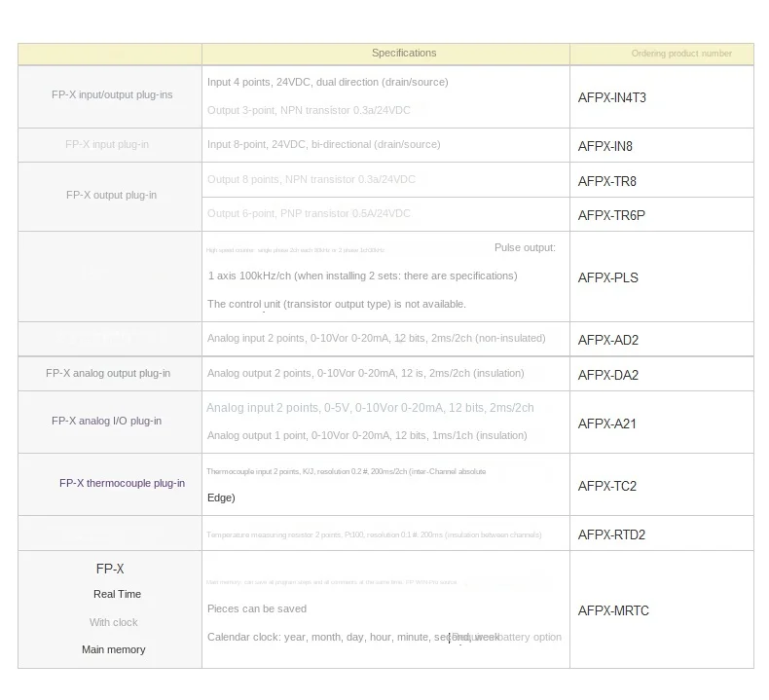The image size is (769, 700).
Task: Click 'Analog input 2 points, 0-5V' line
Action: (370, 408)
